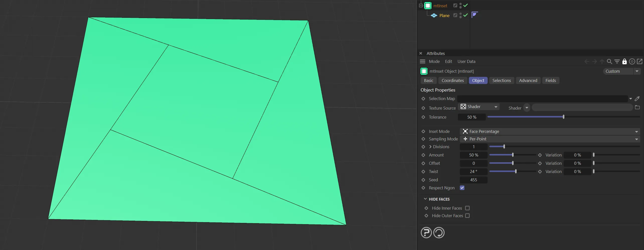644x250 pixels.
Task: Click the circular reset arrow icon
Action: point(439,233)
